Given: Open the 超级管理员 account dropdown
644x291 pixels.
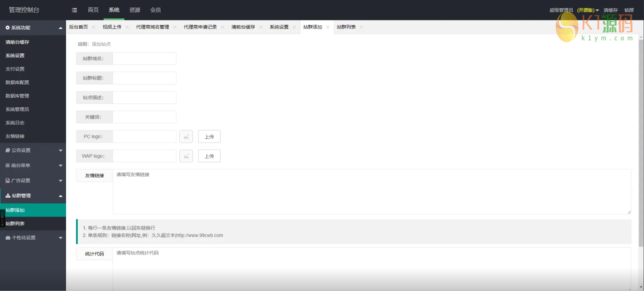Looking at the screenshot, I should 574,10.
